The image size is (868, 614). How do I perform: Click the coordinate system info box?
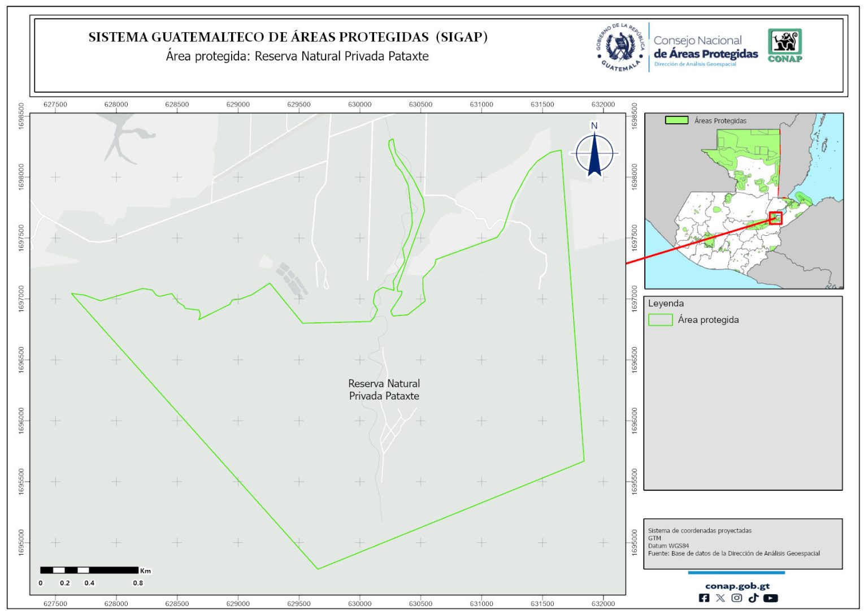(743, 543)
